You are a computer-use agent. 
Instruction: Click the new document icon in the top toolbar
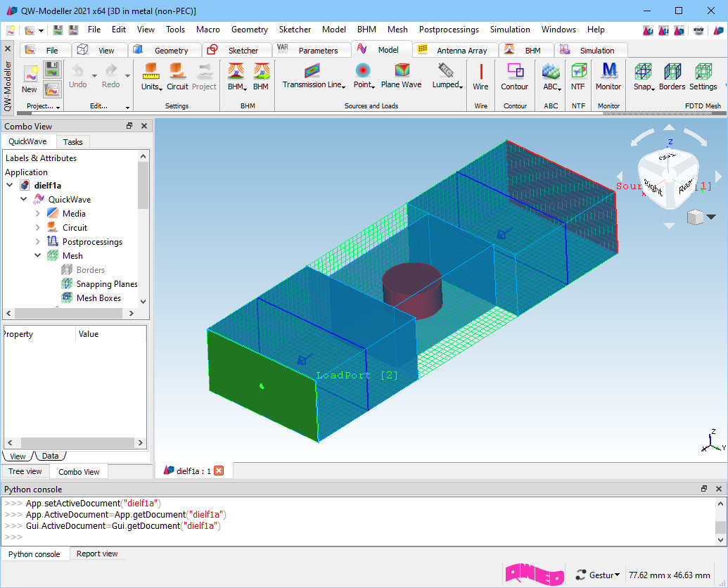[x=11, y=30]
